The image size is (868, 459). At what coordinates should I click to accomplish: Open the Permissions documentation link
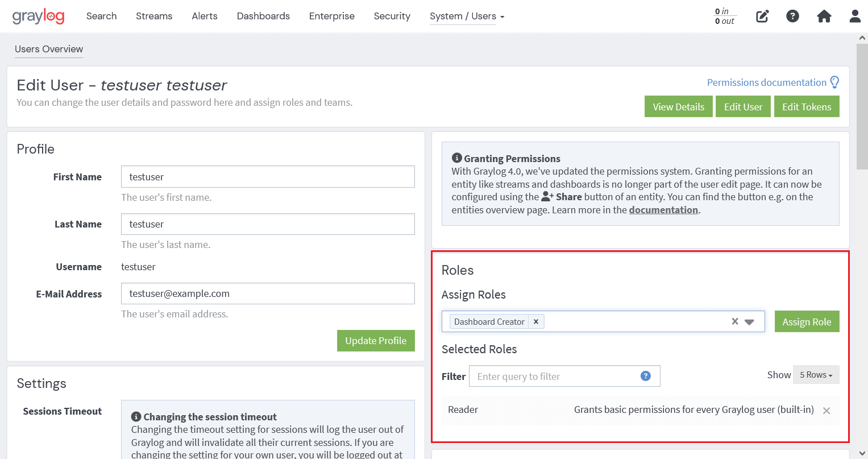click(x=767, y=82)
